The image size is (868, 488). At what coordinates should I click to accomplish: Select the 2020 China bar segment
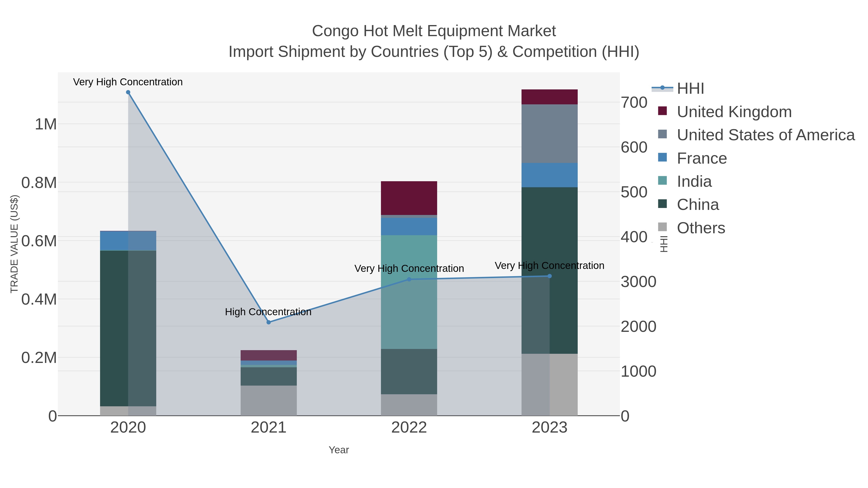click(x=128, y=328)
